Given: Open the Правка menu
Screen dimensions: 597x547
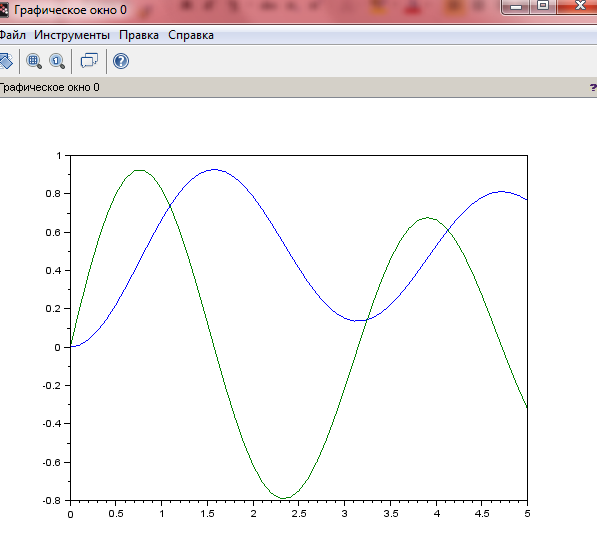Looking at the screenshot, I should point(139,35).
